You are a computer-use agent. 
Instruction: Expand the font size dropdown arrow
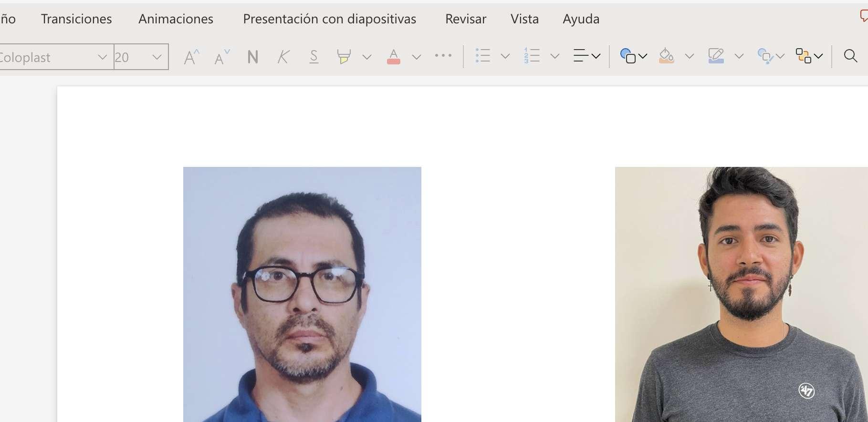click(x=157, y=57)
